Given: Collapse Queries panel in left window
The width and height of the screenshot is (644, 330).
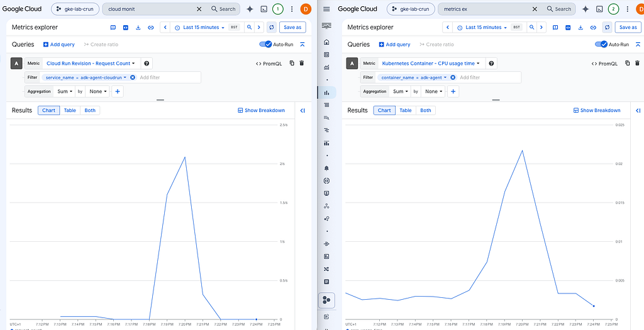Looking at the screenshot, I should [x=303, y=45].
